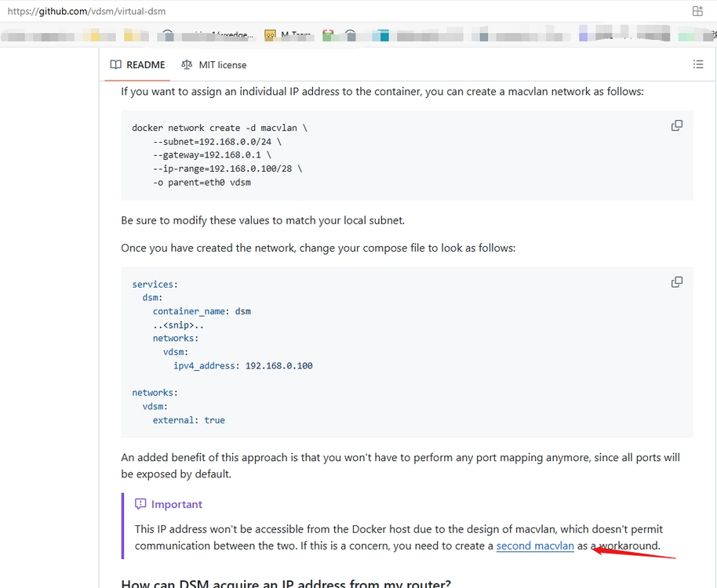Image resolution: width=717 pixels, height=588 pixels.
Task: Click "Be sure to modify these values" sentence
Action: click(263, 220)
